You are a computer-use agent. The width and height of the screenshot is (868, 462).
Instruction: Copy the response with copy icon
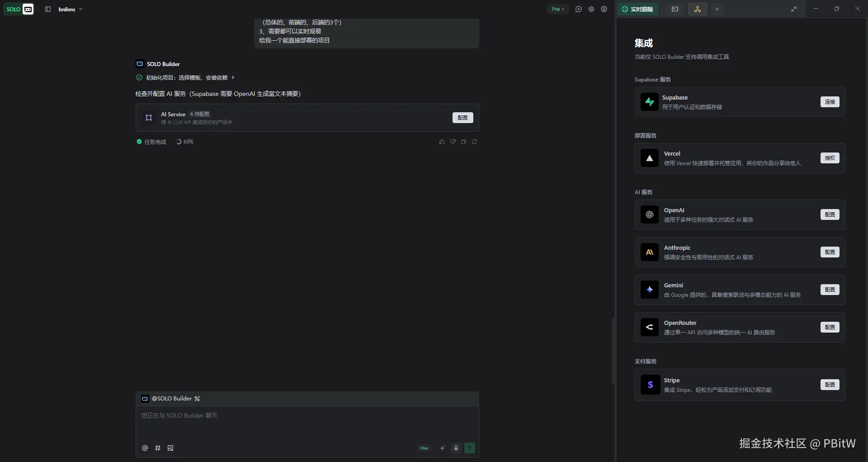click(463, 142)
